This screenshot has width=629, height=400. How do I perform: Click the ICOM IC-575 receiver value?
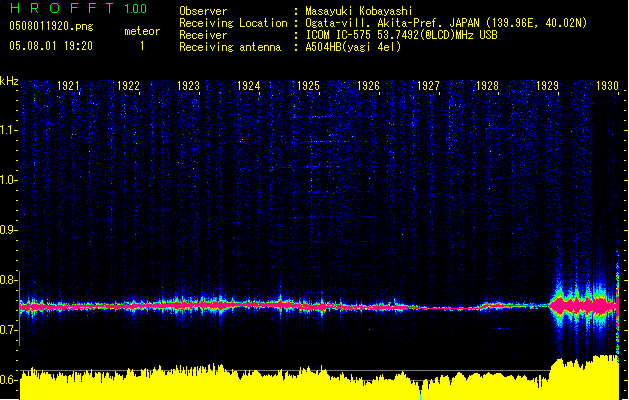tap(402, 35)
